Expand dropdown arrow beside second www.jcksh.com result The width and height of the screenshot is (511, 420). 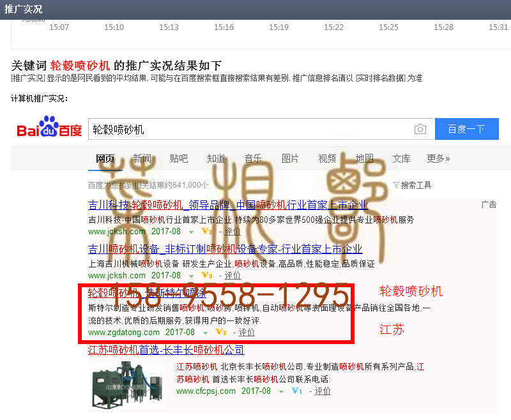point(191,276)
